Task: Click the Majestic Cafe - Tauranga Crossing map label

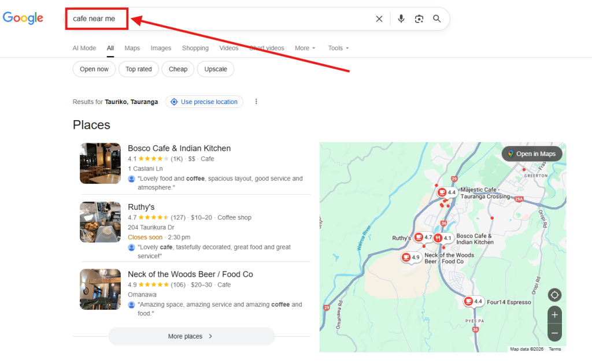Action: click(x=485, y=193)
